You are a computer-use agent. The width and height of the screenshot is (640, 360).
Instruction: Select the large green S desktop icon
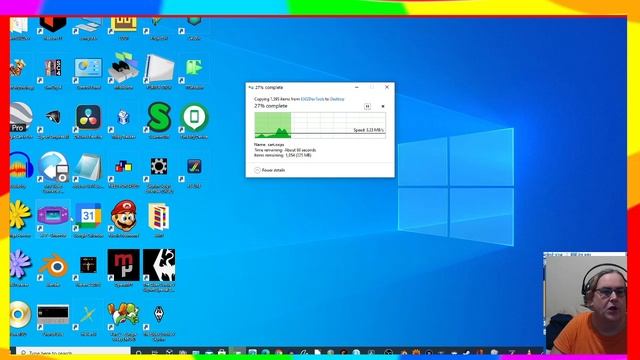click(x=159, y=118)
